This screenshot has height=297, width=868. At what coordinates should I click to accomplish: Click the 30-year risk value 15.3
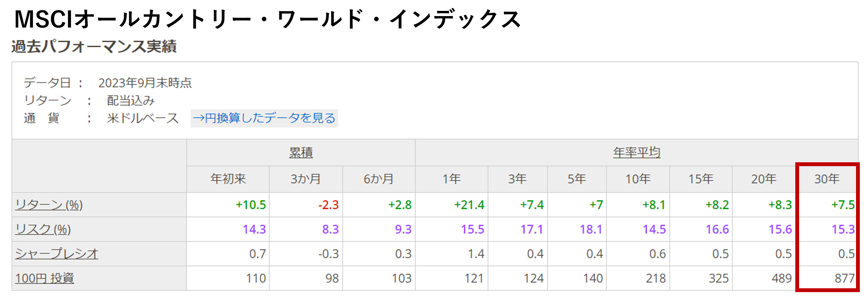(843, 230)
